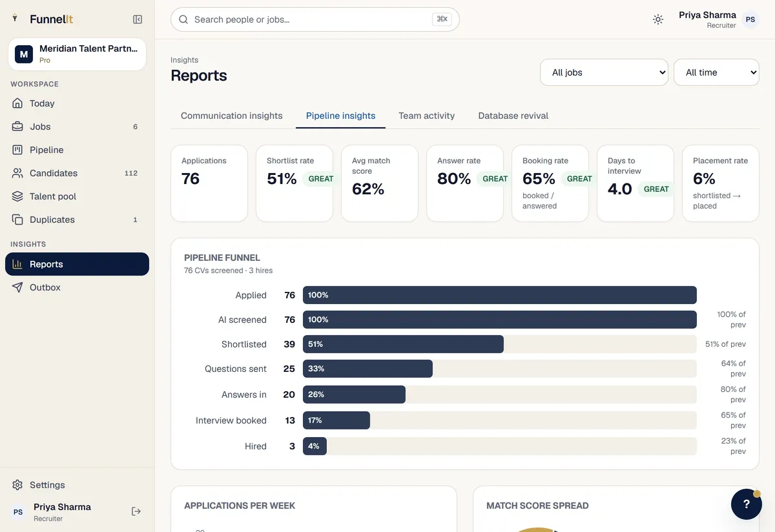Click the PS avatar in sidebar footer
The height and width of the screenshot is (532, 775).
[18, 512]
